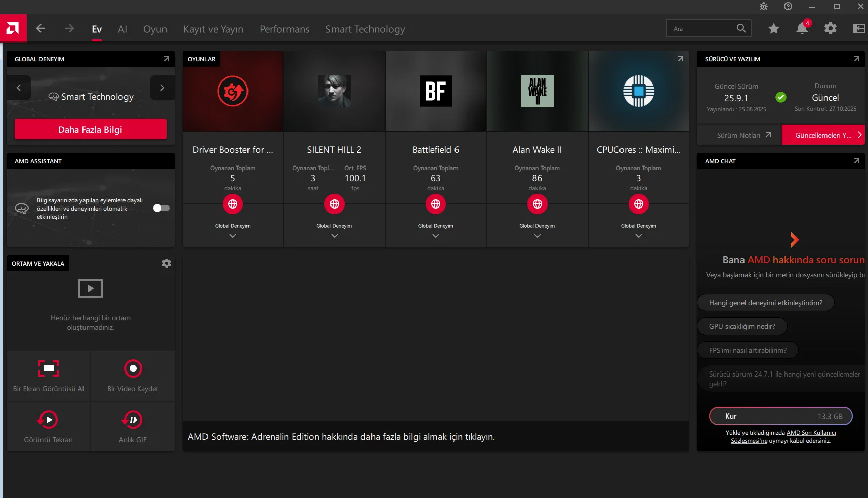
Task: Show previous Global Deneyim item with left chevron
Action: (19, 88)
